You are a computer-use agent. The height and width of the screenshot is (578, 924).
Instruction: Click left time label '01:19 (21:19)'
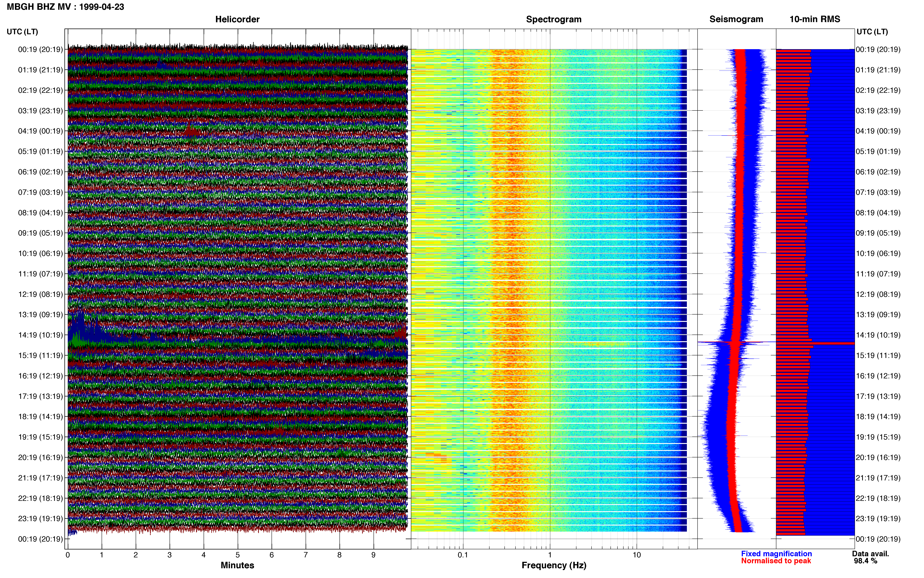[40, 70]
